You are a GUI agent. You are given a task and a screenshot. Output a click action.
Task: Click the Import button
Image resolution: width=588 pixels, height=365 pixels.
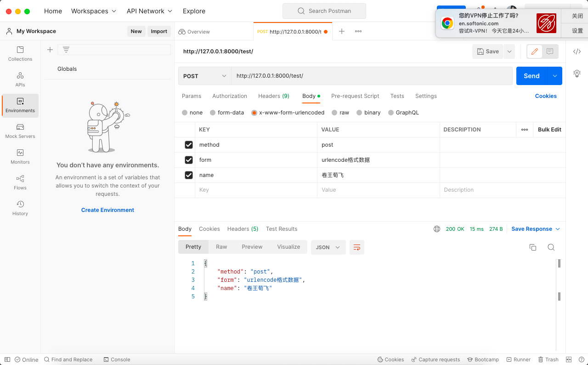[159, 31]
